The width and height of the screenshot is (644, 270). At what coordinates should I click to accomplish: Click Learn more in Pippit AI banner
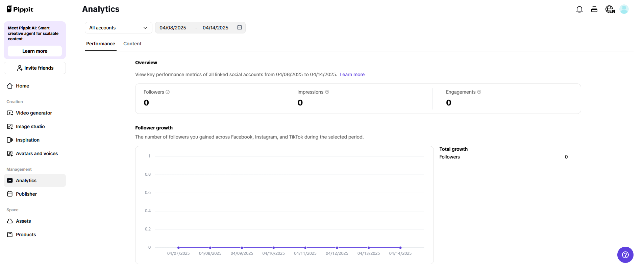[x=35, y=51]
